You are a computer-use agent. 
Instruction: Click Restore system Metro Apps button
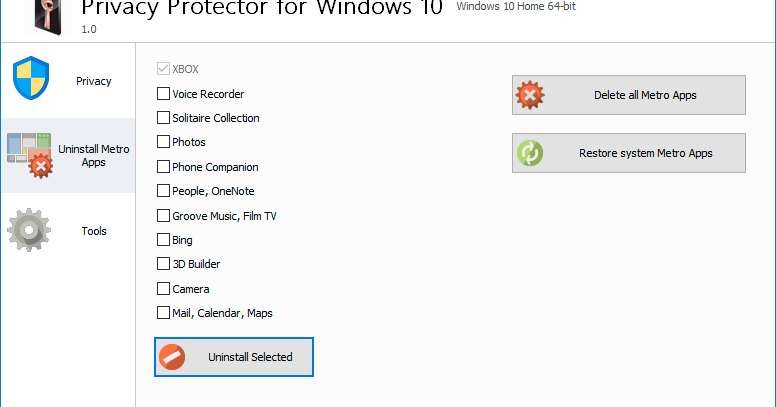pyautogui.click(x=629, y=153)
